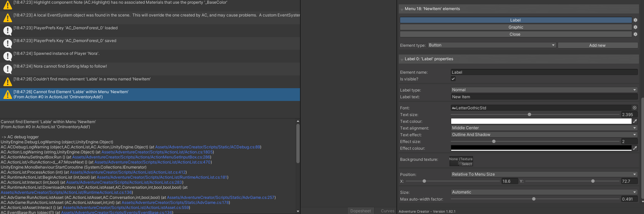Image resolution: width=644 pixels, height=214 pixels.
Task: Click the Effect size slider
Action: point(535,142)
